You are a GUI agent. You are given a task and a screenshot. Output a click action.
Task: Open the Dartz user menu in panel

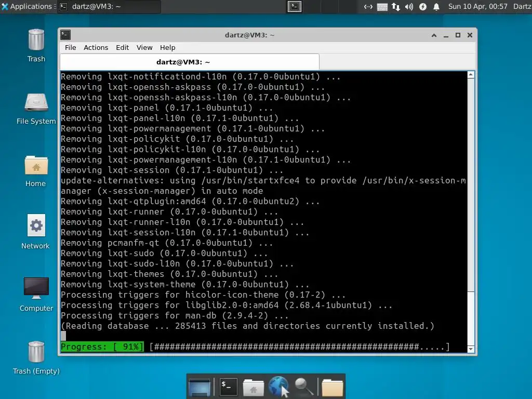click(522, 6)
